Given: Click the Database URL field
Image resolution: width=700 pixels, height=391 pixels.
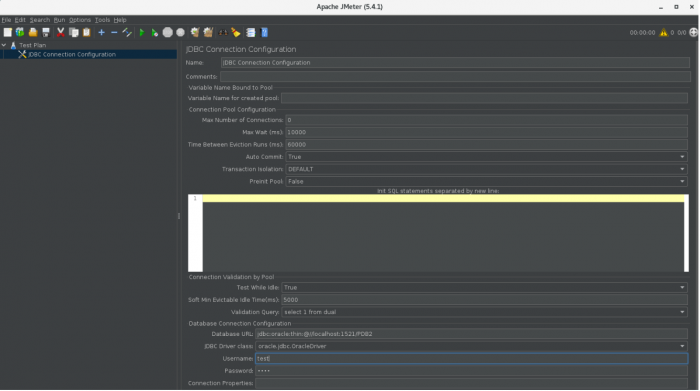Looking at the screenshot, I should 471,334.
